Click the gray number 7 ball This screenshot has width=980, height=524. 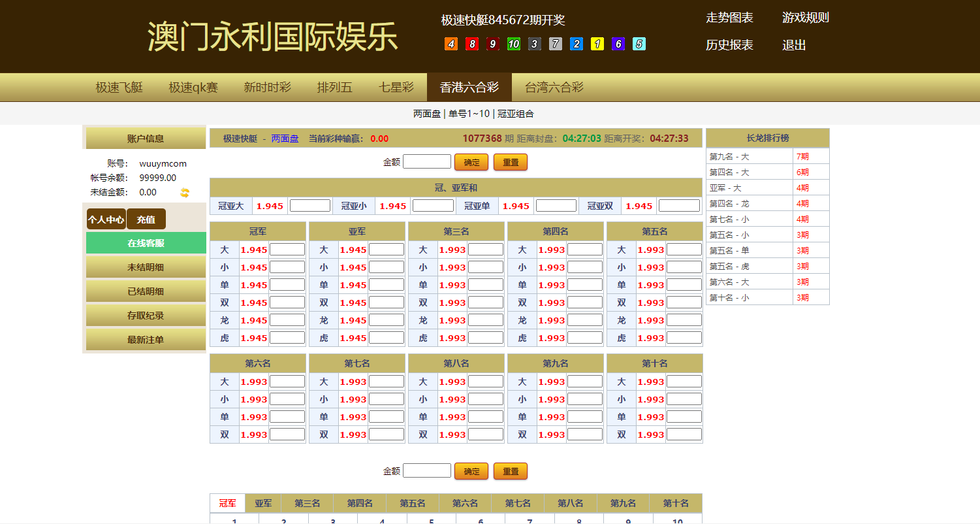[x=555, y=44]
